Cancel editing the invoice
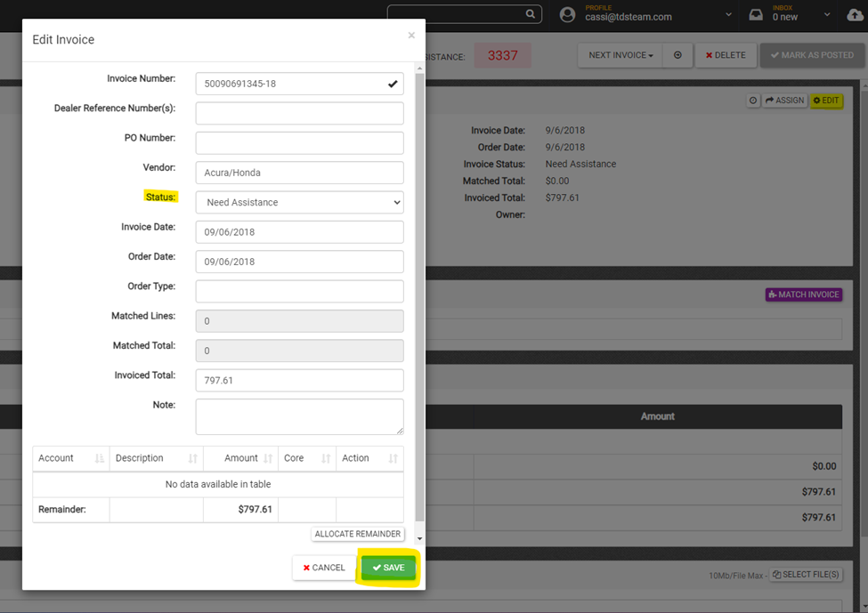Image resolution: width=868 pixels, height=613 pixels. (324, 568)
